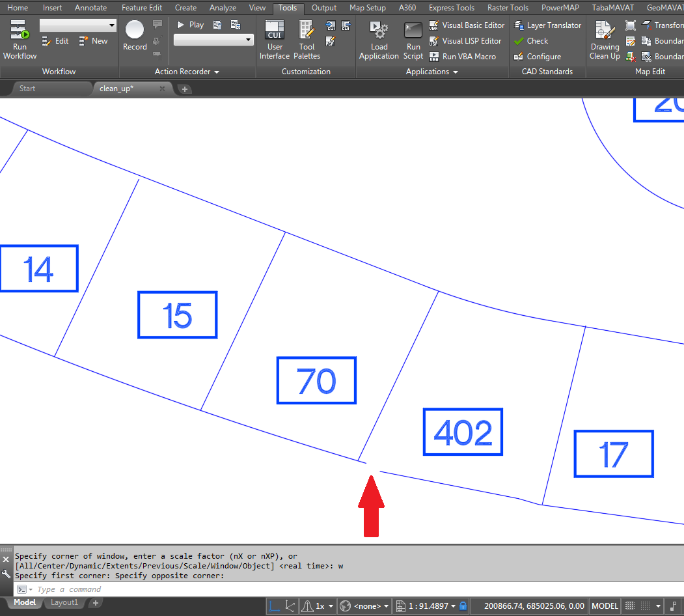
Task: Open Tool Palettes
Action: 307,40
